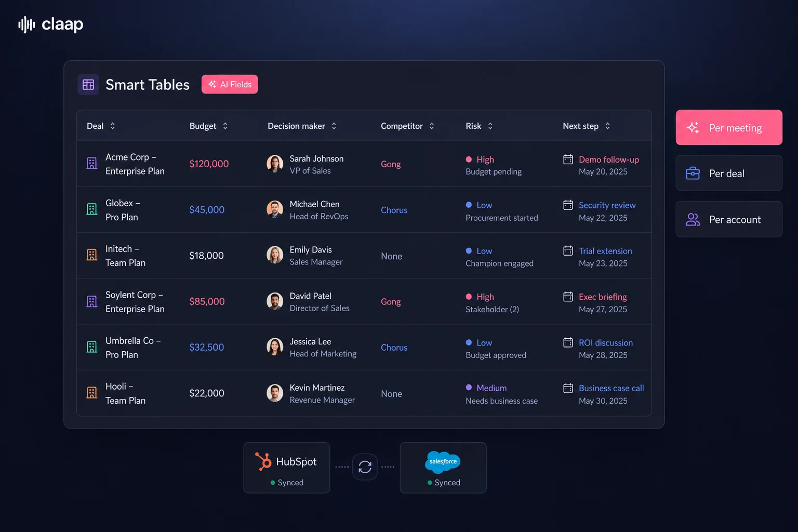The image size is (798, 532).
Task: Click Low risk in Initech row
Action: [479, 251]
